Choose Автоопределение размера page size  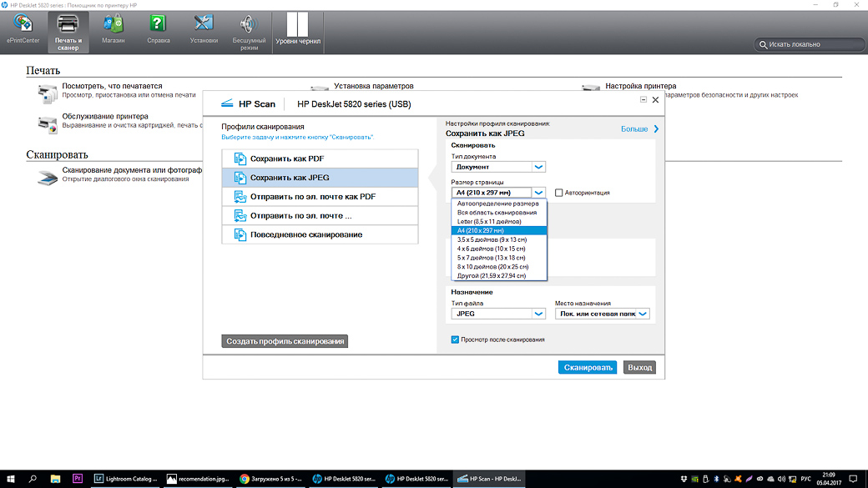point(499,204)
